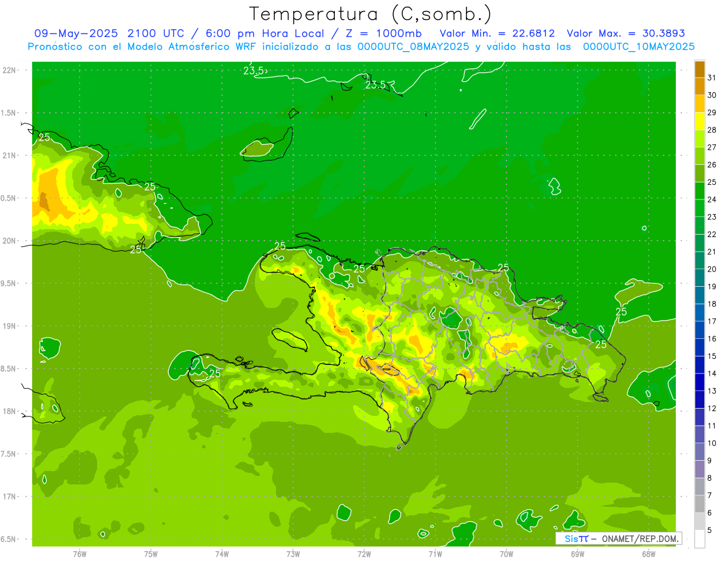Screen dimensions: 728x562
Task: Pick the purple legend swatch between 8 and 9
Action: pos(699,469)
